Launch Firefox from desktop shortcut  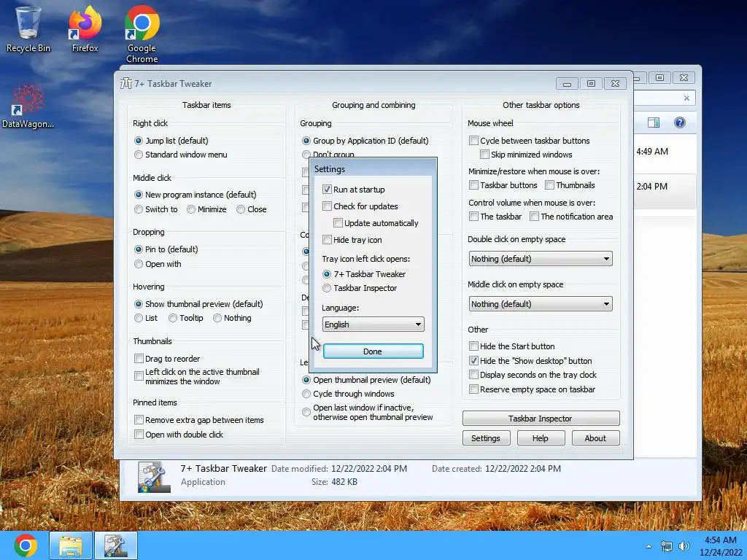pos(85,28)
